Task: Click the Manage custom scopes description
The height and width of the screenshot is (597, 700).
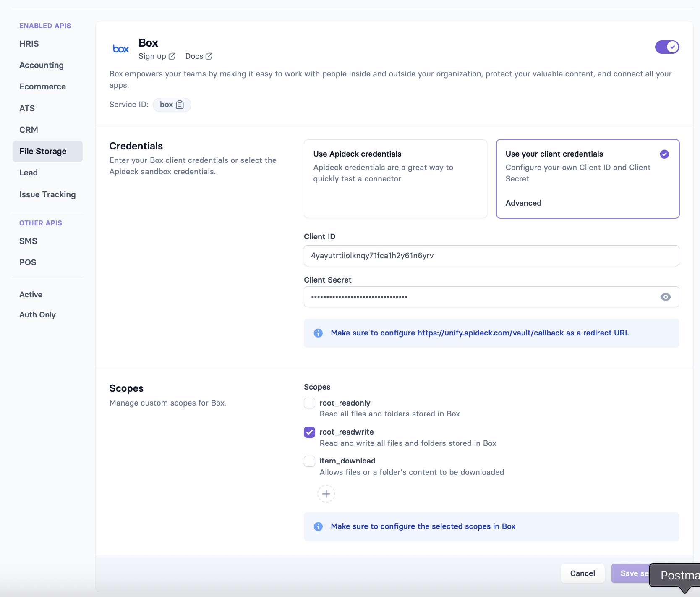Action: tap(168, 403)
